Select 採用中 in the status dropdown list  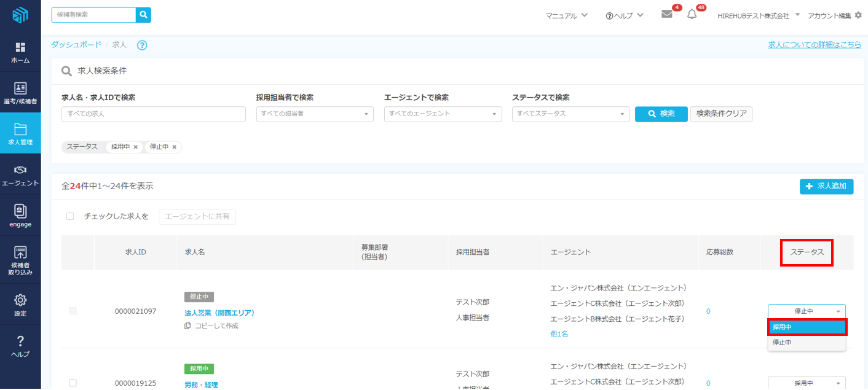point(807,327)
